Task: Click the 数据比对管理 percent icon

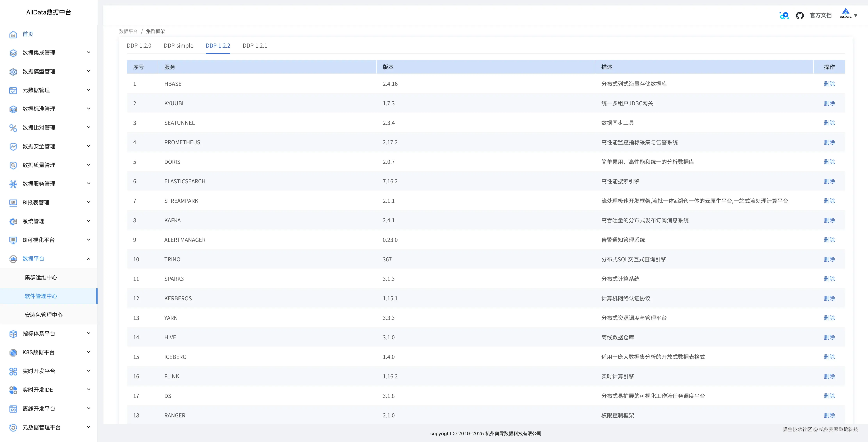Action: [x=13, y=128]
